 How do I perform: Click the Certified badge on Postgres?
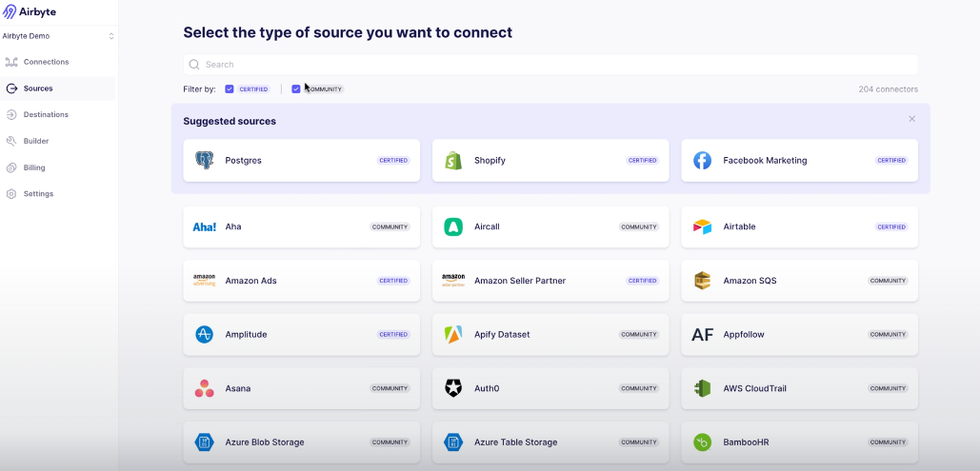point(393,161)
